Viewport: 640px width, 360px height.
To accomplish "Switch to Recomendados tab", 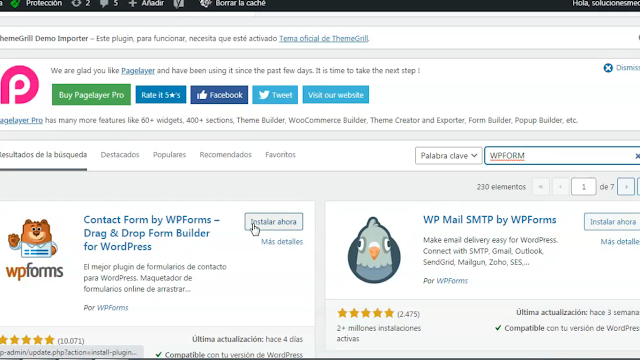I will (225, 155).
